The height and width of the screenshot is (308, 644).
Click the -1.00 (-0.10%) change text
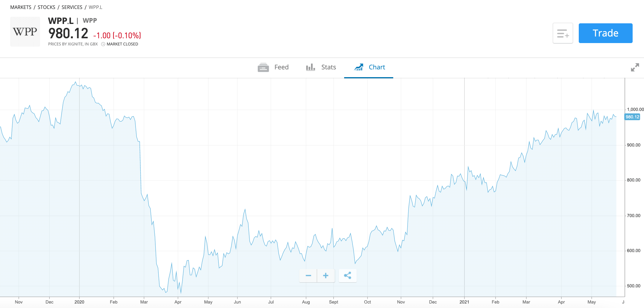117,36
